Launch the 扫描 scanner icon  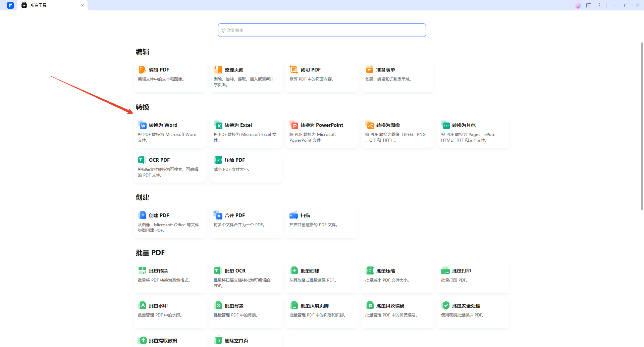click(x=294, y=215)
